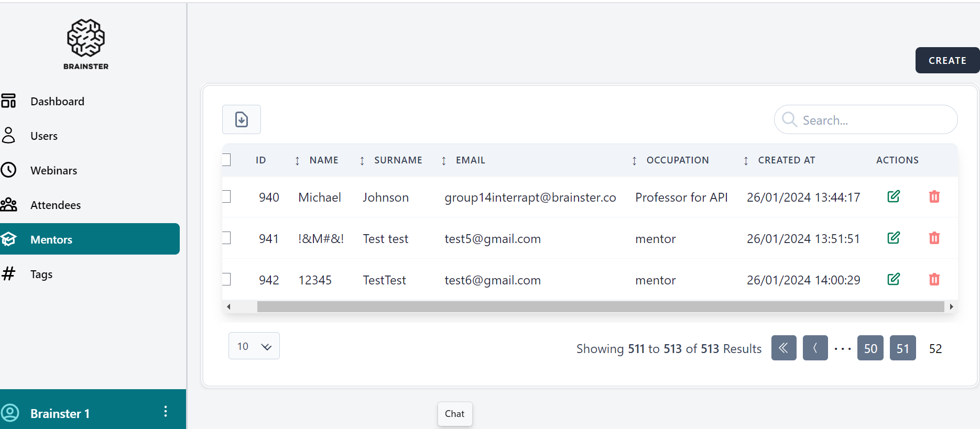
Task: Open the Webinars section in sidebar
Action: 53,170
